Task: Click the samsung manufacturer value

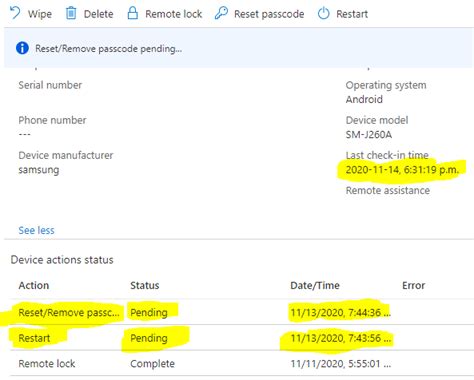Action: [39, 170]
